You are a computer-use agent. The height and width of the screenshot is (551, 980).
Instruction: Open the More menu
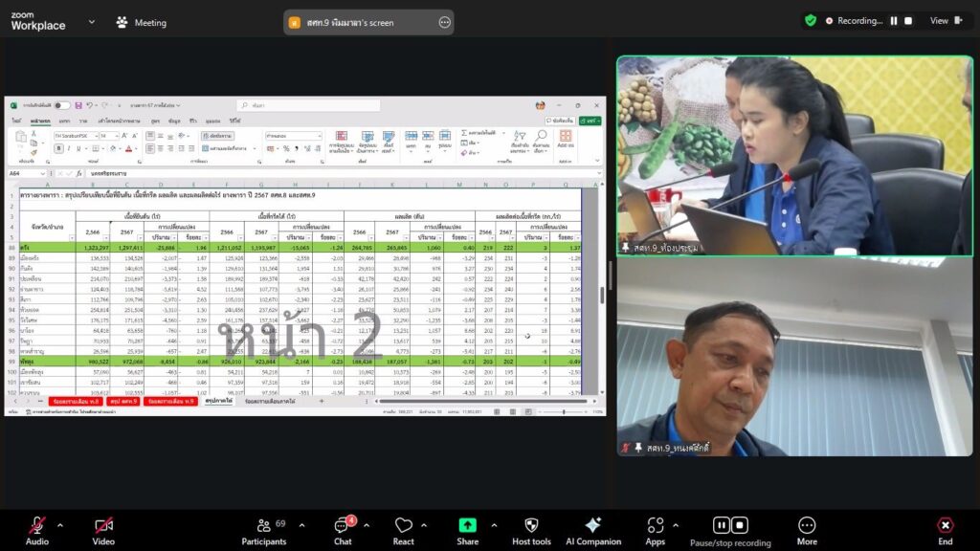pyautogui.click(x=807, y=525)
